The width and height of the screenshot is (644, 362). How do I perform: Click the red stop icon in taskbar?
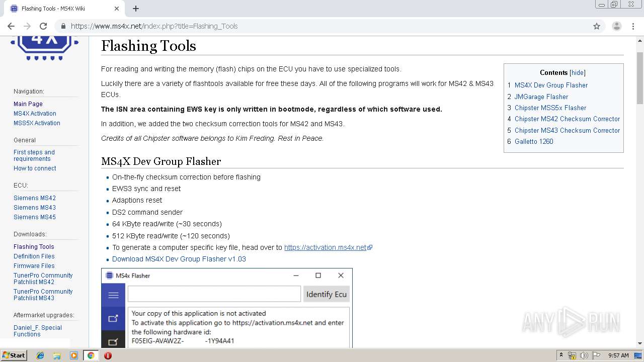(108, 355)
